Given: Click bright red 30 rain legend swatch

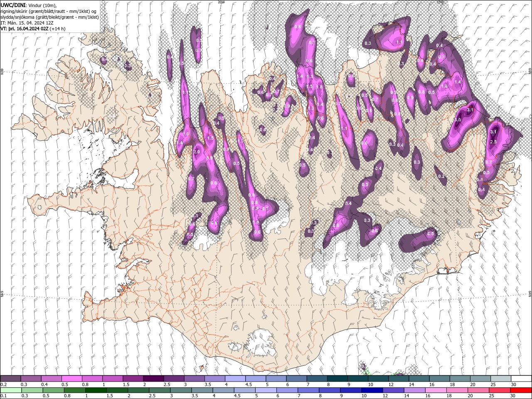Looking at the screenshot, I should (522, 390).
